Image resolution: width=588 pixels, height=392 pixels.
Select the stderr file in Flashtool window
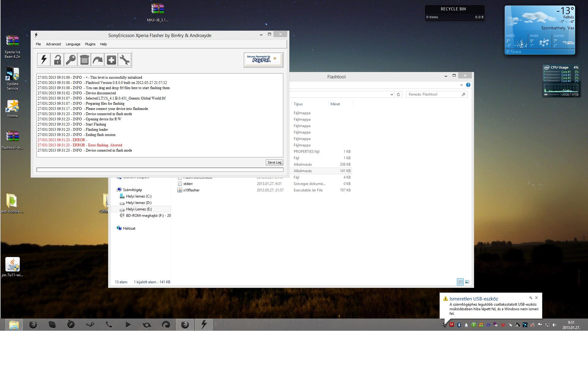tap(188, 184)
